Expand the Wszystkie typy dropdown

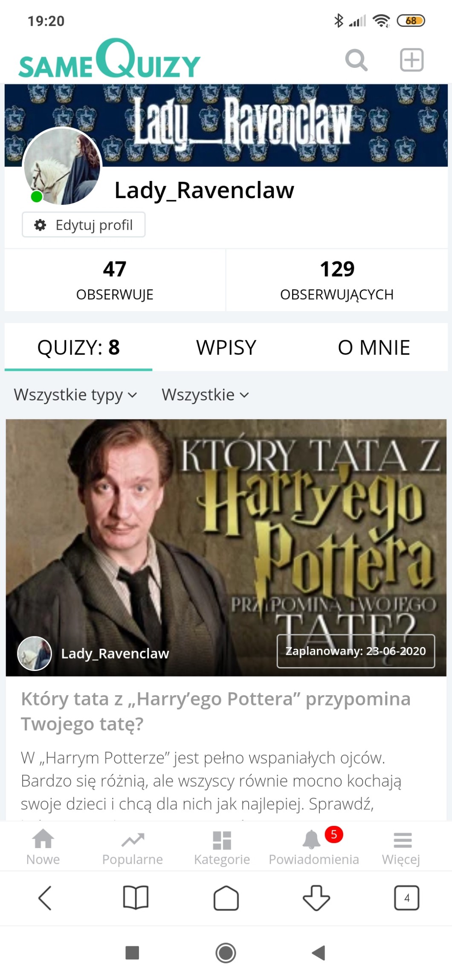(75, 395)
